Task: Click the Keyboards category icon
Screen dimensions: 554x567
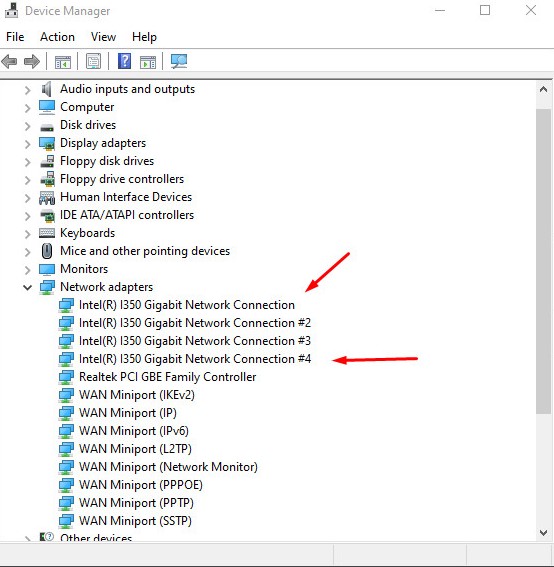Action: 47,233
